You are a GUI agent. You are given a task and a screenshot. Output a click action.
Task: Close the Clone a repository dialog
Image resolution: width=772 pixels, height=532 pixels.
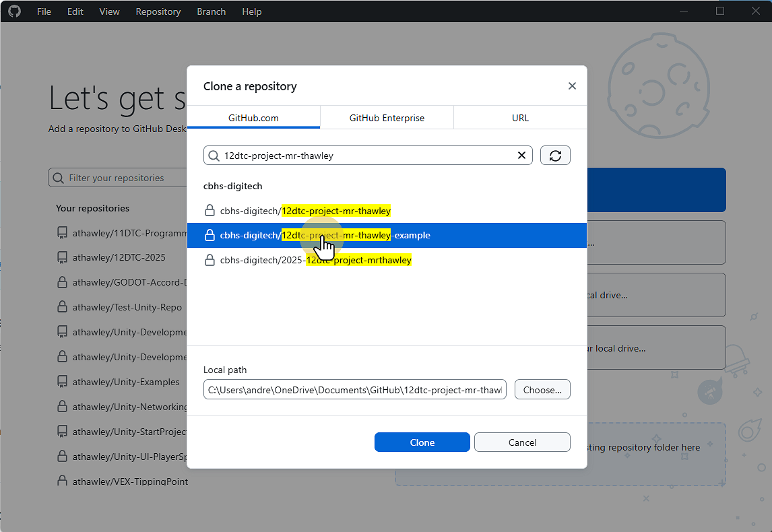(x=572, y=86)
